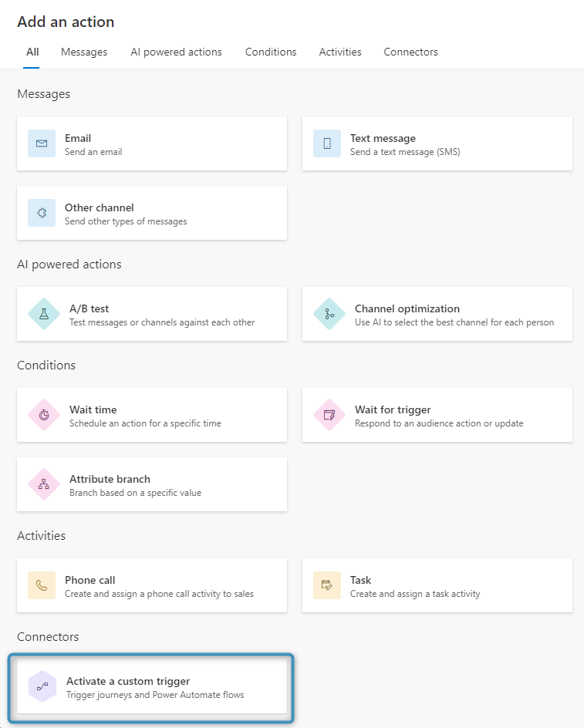The height and width of the screenshot is (728, 584).
Task: Add the Attribute branch condition title
Action: pyautogui.click(x=110, y=479)
